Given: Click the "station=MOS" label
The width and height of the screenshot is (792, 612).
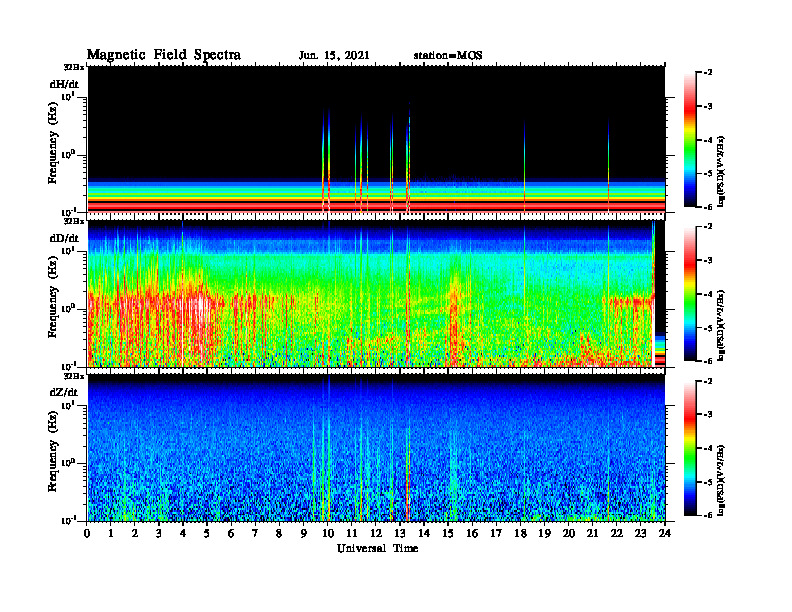Looking at the screenshot, I should coord(448,56).
